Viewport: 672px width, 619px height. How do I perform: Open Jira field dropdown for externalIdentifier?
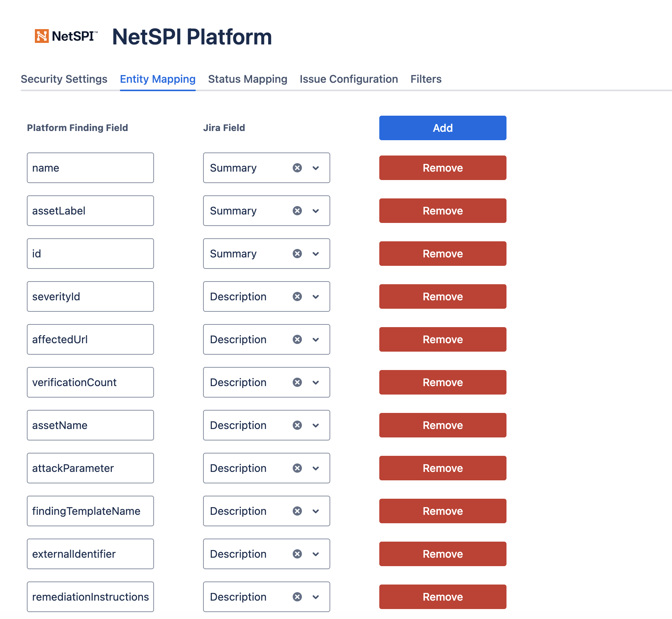pos(316,554)
